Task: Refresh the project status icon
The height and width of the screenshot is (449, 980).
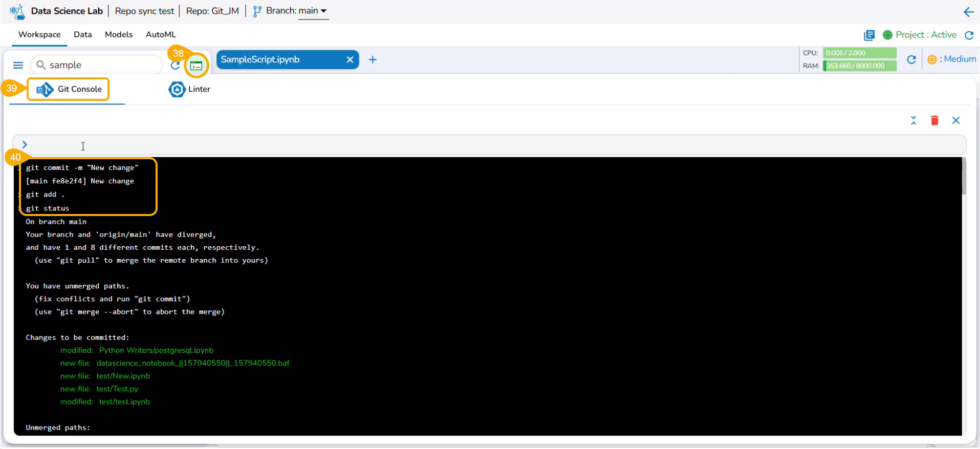Action: pos(969,35)
